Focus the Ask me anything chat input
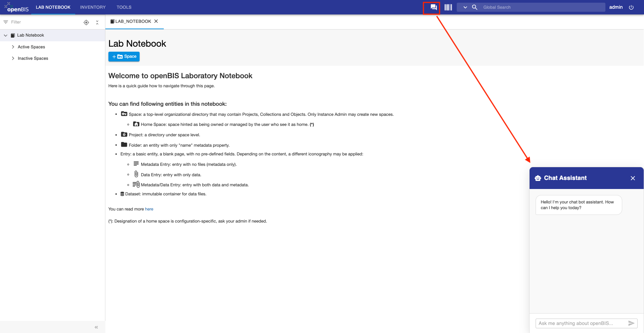 pos(581,323)
